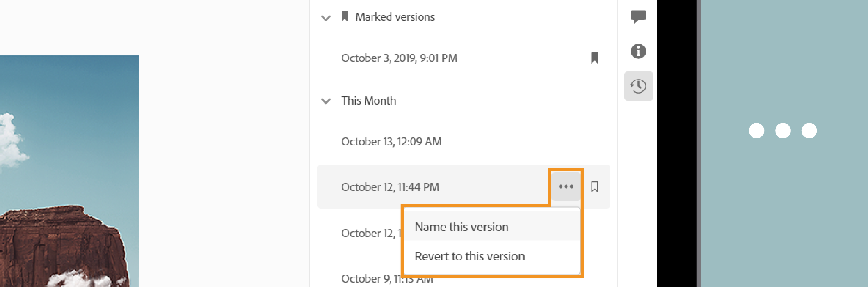Select the October 3, 2019, 9:01 PM version
Viewport: 868px width, 287px height.
click(399, 58)
